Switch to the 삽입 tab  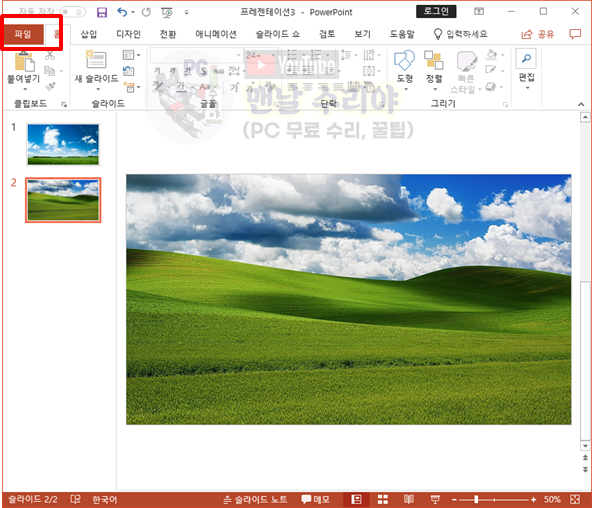(x=89, y=34)
